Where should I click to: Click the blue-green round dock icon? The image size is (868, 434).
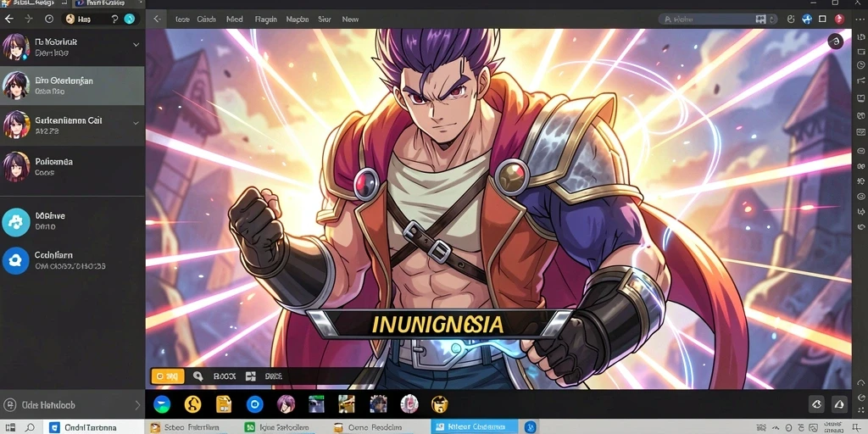pyautogui.click(x=162, y=404)
